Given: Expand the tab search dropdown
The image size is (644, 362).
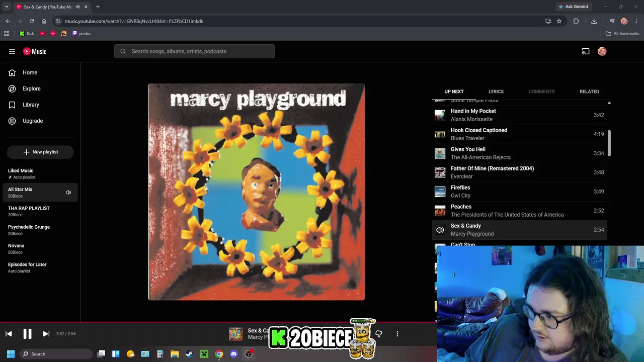Looking at the screenshot, I should 7,7.
